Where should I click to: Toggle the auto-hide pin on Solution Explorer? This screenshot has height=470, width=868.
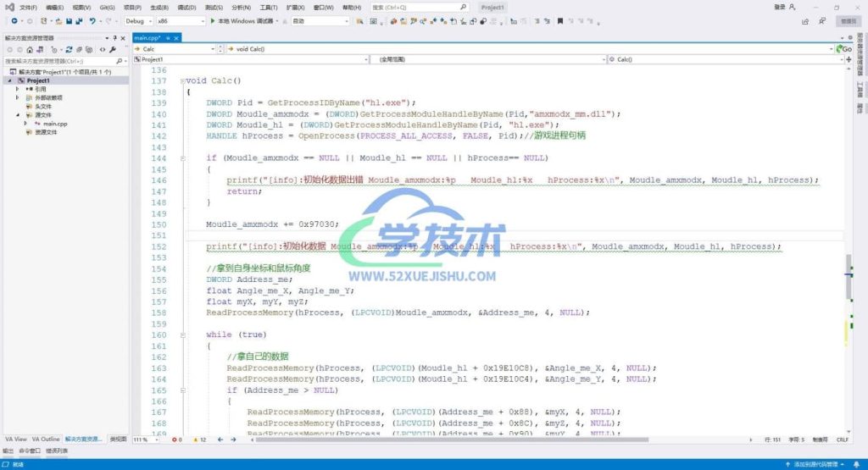coord(114,38)
